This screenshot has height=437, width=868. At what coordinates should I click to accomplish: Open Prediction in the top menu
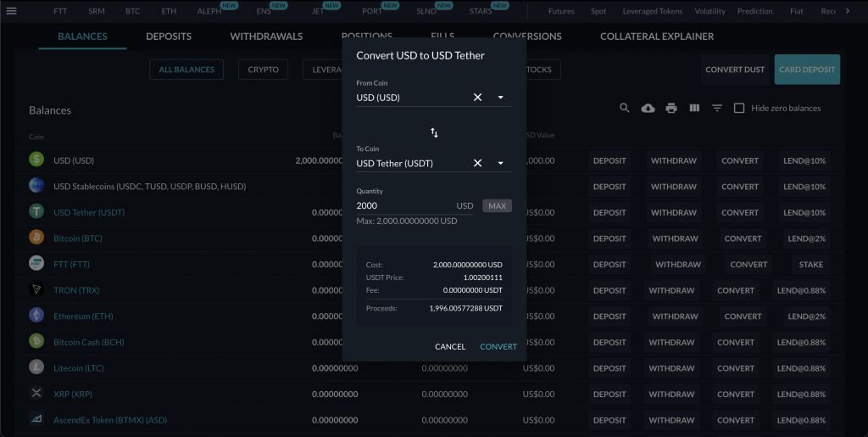(x=755, y=11)
